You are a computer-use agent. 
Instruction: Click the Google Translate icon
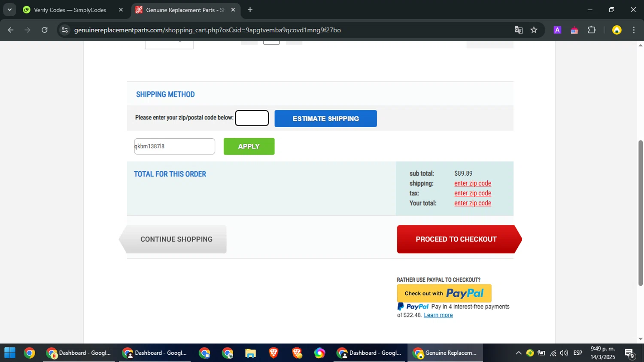coord(519,30)
